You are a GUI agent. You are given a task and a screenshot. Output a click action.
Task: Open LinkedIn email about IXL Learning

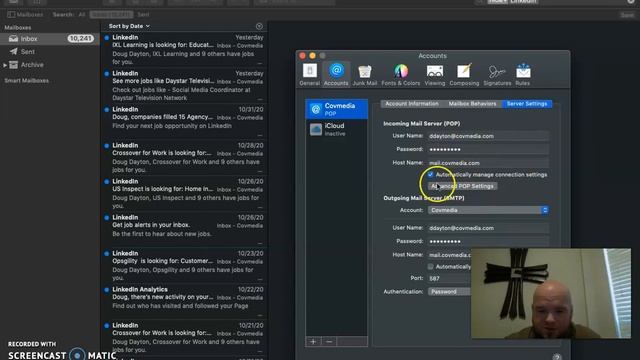184,49
